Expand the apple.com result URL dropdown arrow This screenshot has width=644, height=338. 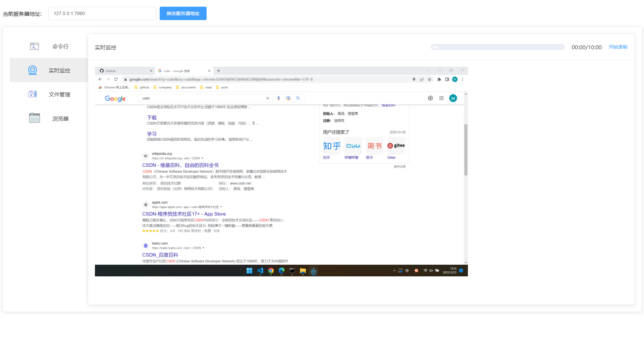point(221,207)
